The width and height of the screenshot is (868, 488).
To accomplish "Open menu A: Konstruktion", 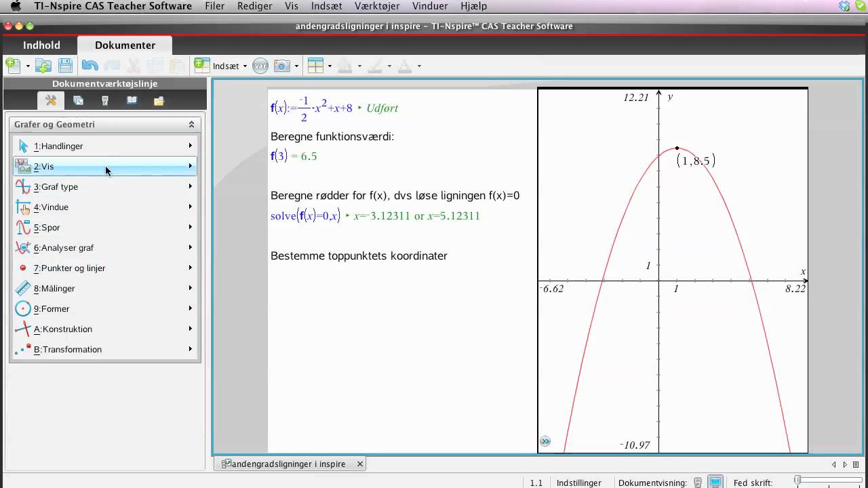I will (x=105, y=329).
